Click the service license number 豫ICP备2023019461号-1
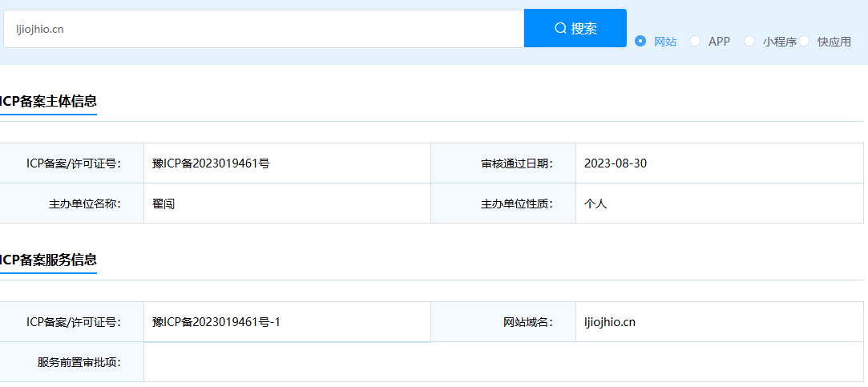868x387 pixels. click(216, 322)
